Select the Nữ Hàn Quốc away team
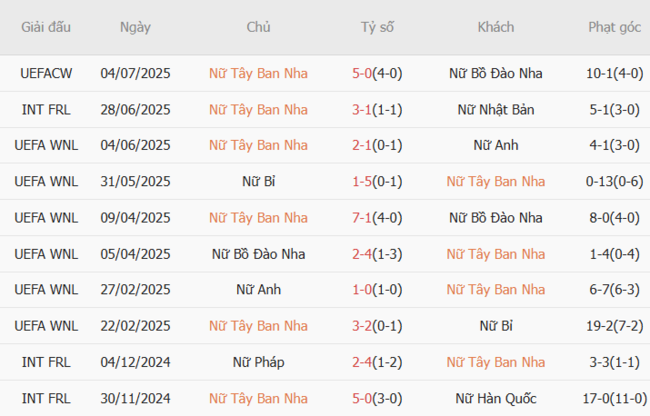The image size is (650, 416). (x=496, y=397)
